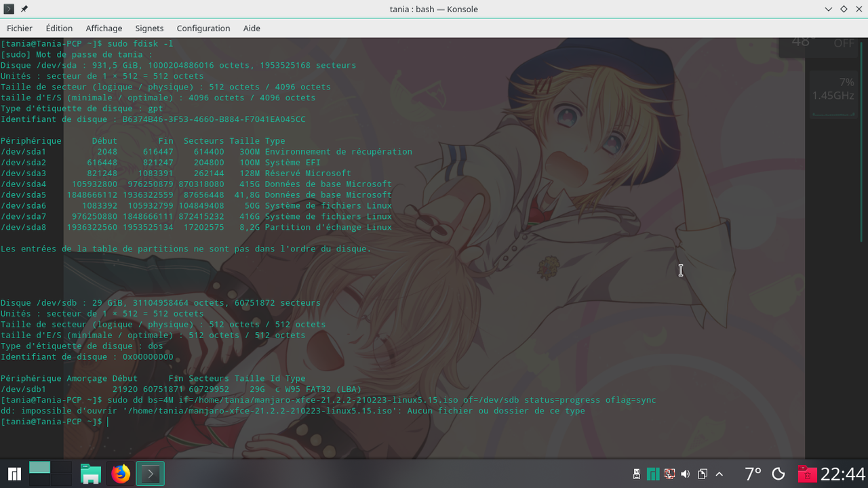Click the /dev/sda1 recovery environment row
The height and width of the screenshot is (488, 868).
click(206, 152)
